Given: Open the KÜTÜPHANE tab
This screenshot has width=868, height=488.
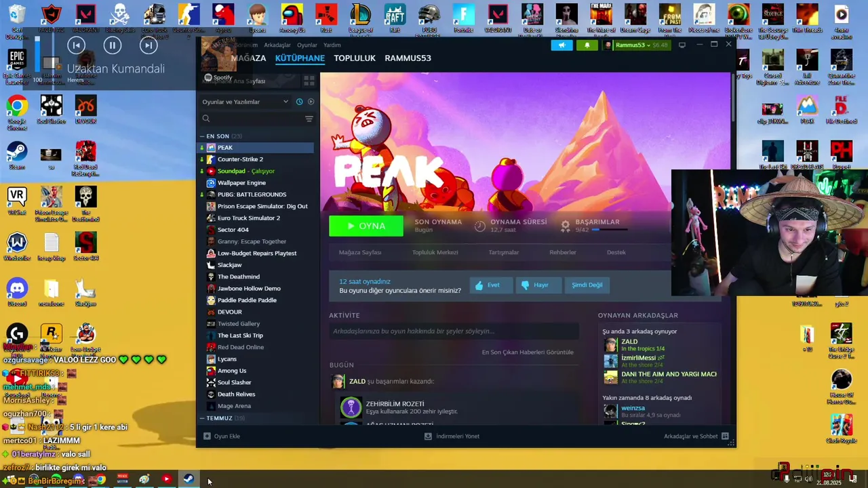Looking at the screenshot, I should 300,58.
